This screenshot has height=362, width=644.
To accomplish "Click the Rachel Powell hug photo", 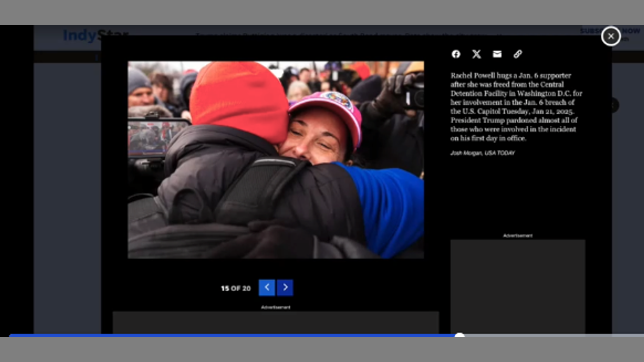I will click(x=276, y=160).
